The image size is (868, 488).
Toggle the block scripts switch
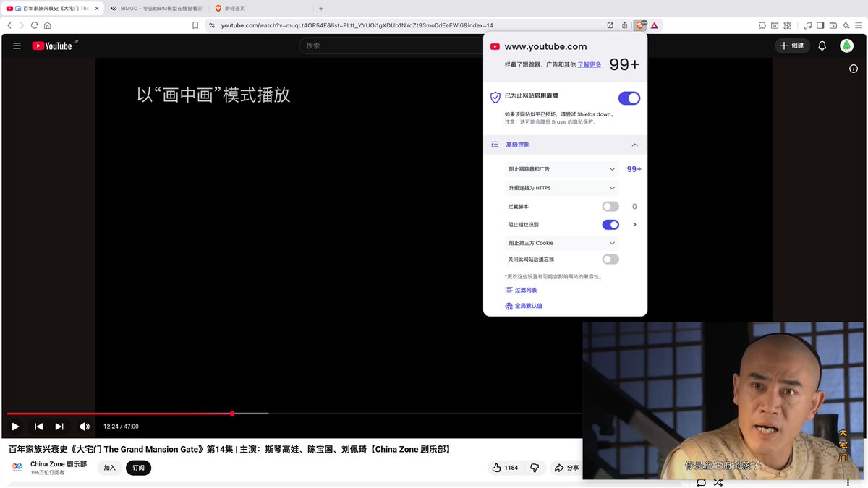click(611, 207)
